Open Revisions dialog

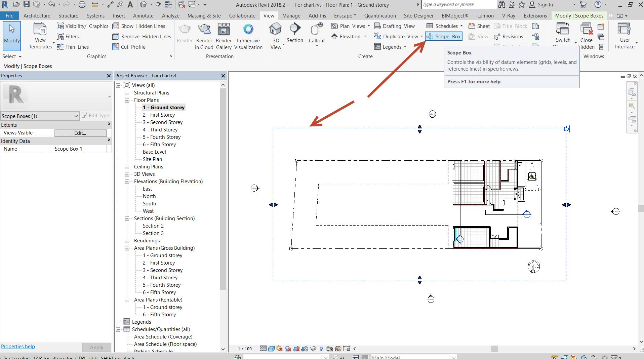tap(508, 37)
